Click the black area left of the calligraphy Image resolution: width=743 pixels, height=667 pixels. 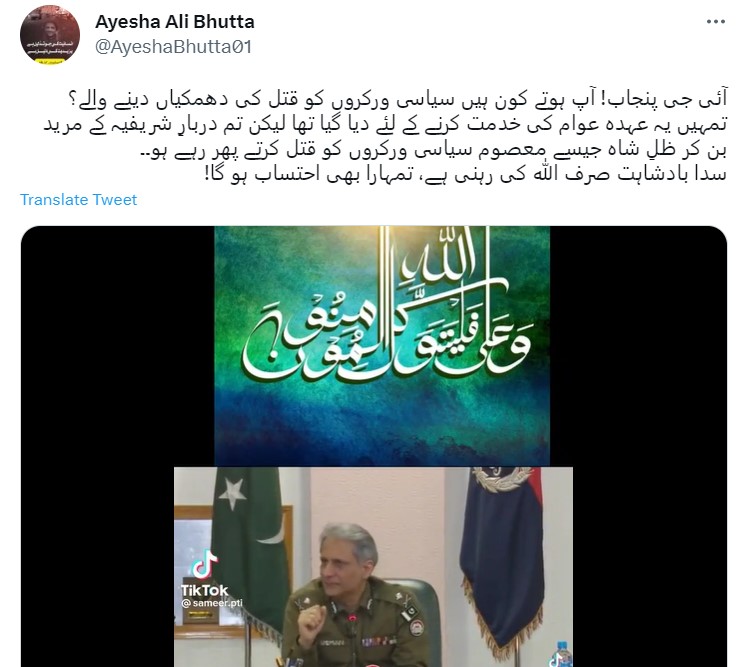(118, 346)
